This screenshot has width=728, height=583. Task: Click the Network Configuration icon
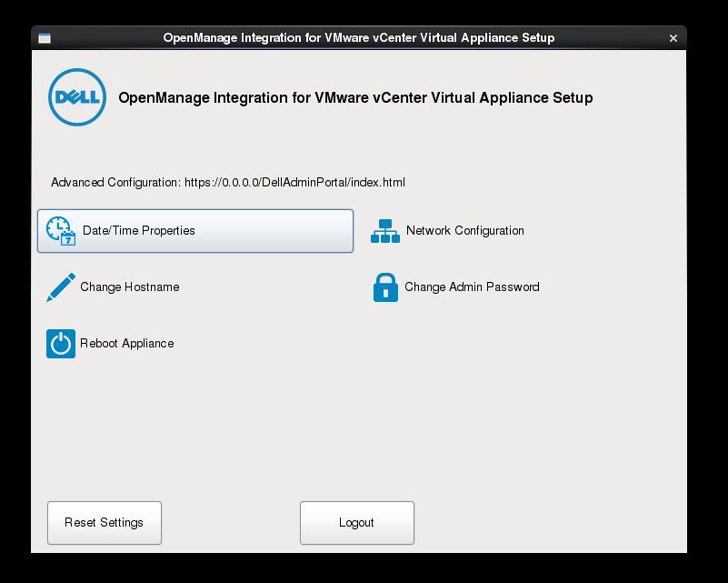(385, 231)
